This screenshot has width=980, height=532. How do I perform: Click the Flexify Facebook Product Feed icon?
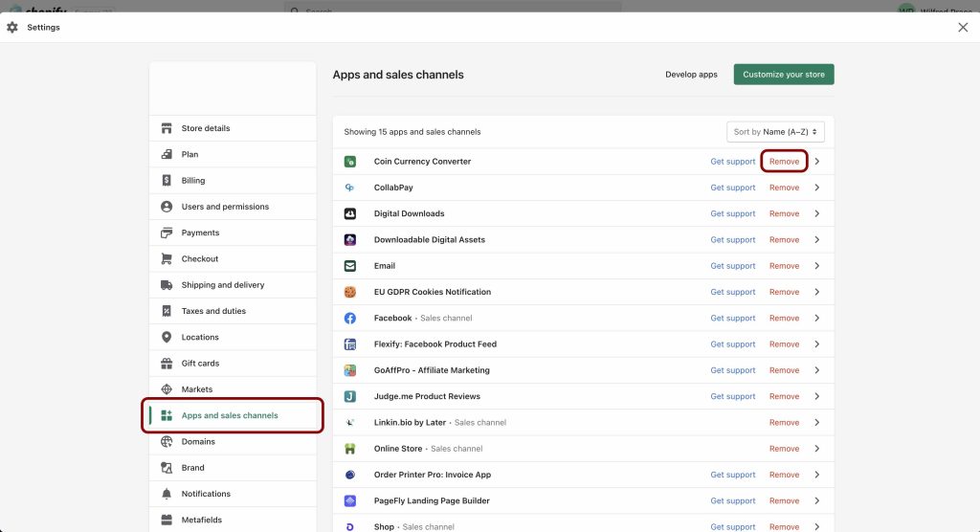[x=350, y=344]
